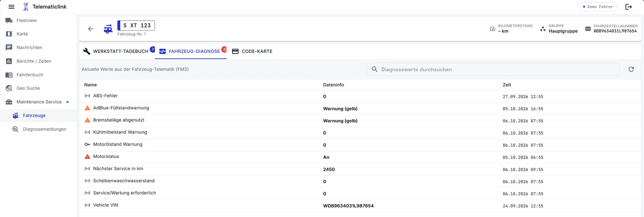The image size is (644, 217).
Task: Go back using the left arrow
Action: pos(91,29)
